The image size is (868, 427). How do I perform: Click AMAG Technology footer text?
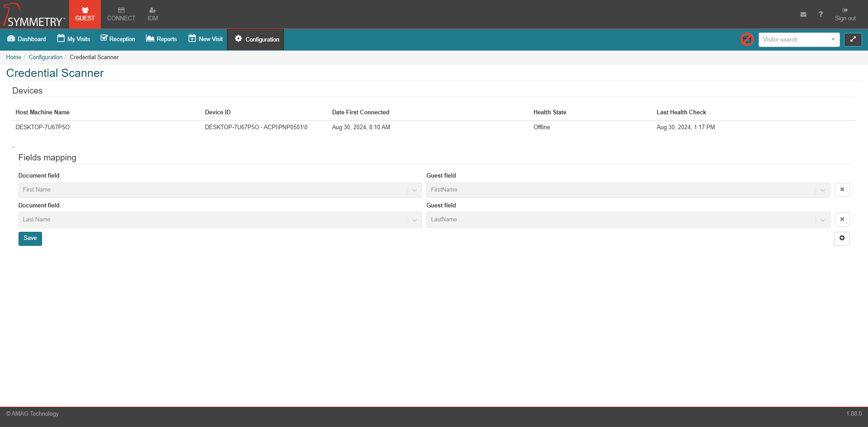(x=32, y=414)
